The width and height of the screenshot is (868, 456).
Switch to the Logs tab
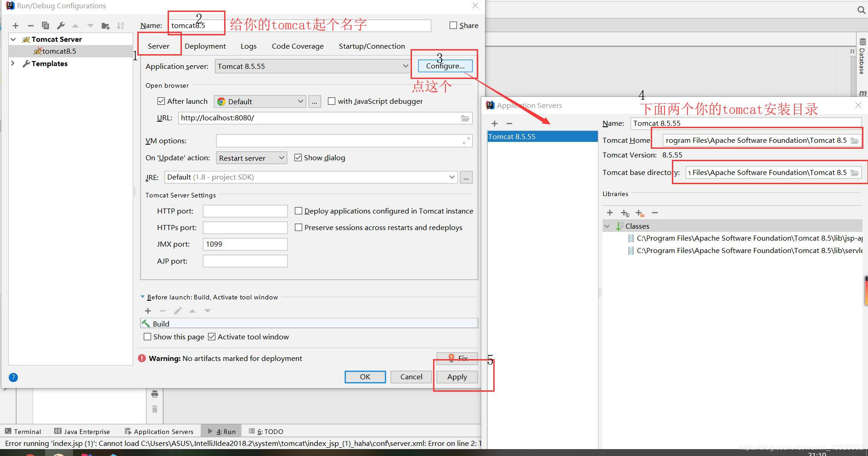click(248, 46)
